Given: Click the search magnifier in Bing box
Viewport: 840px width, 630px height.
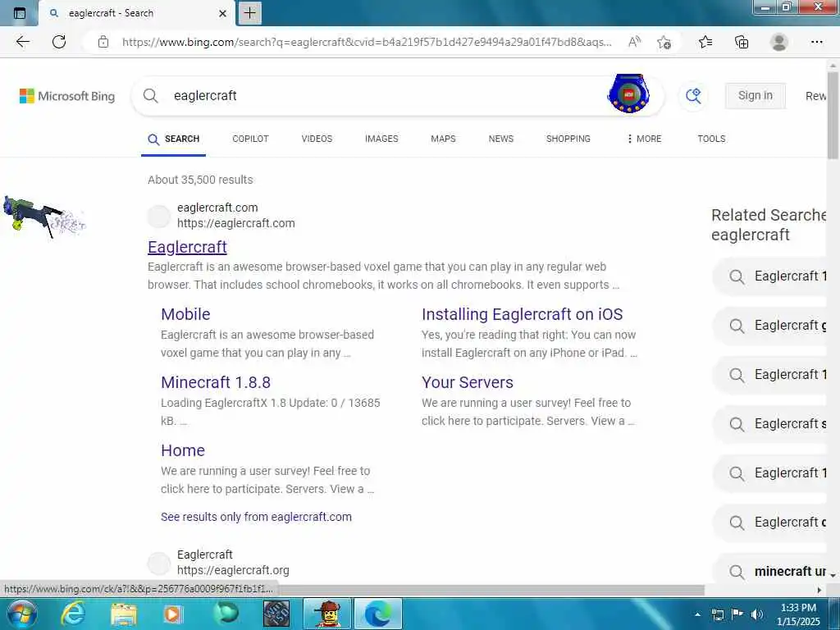Looking at the screenshot, I should coord(151,96).
